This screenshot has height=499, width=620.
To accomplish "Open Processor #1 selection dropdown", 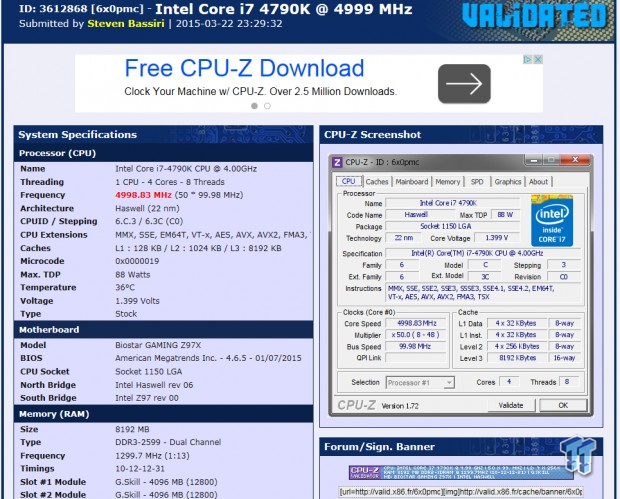I will pyautogui.click(x=420, y=383).
